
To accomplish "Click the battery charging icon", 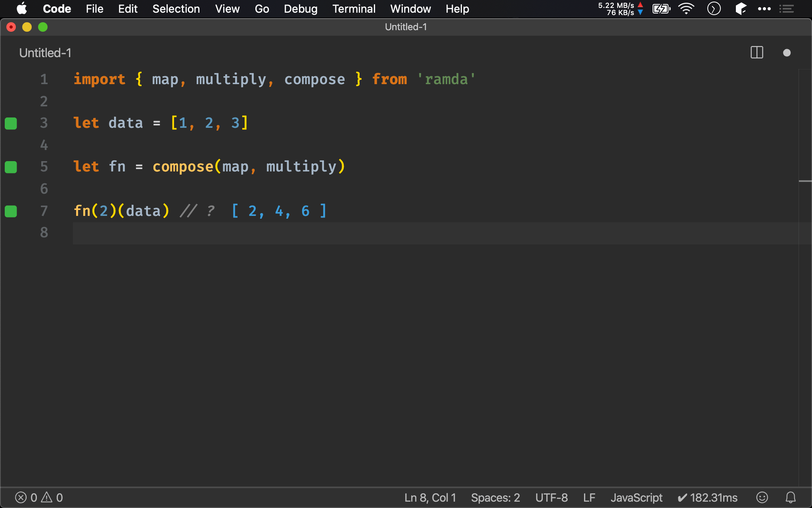I will (x=661, y=9).
